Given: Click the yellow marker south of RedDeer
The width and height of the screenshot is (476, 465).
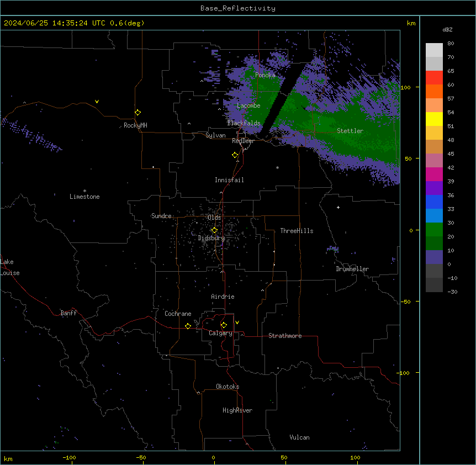Looking at the screenshot, I should pyautogui.click(x=235, y=155).
